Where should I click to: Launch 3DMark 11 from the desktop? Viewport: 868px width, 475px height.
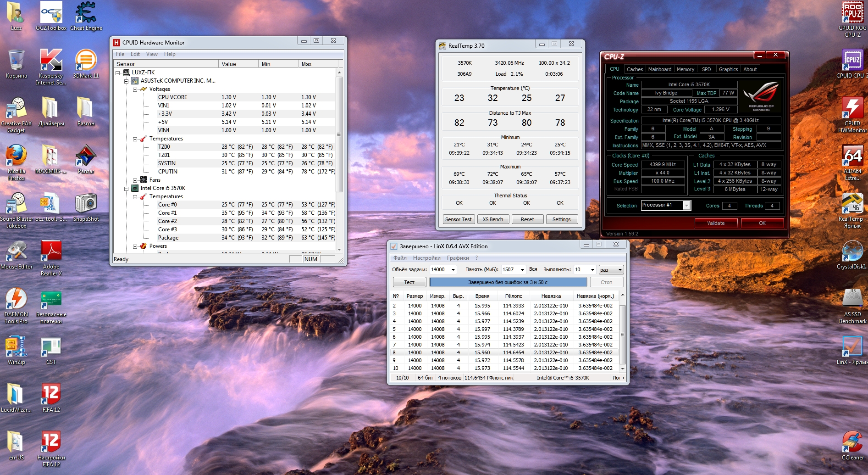(x=86, y=61)
